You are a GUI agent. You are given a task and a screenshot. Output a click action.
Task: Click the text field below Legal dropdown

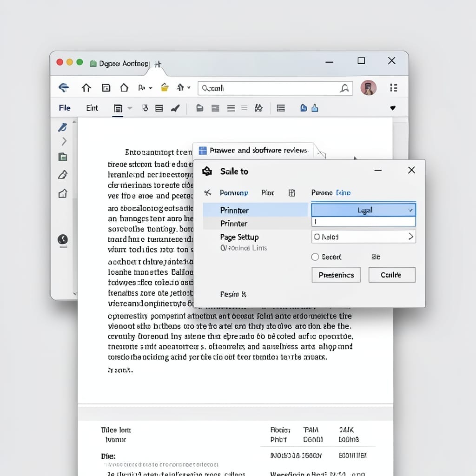[364, 222]
